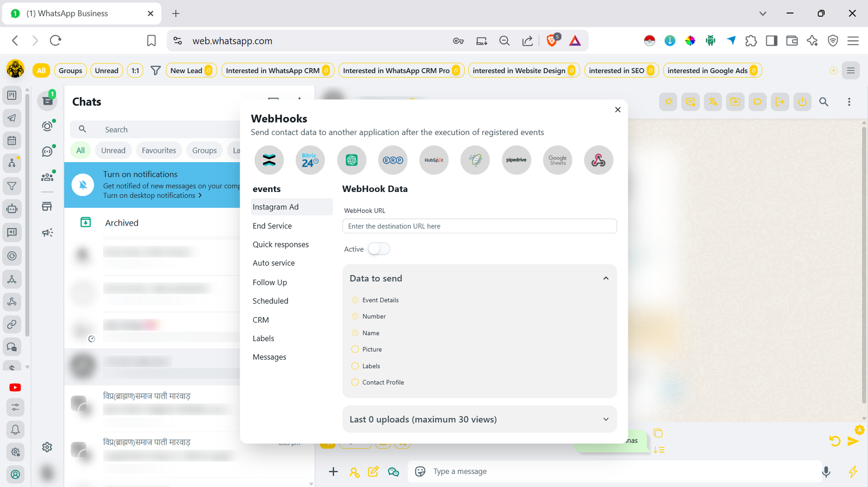Click the YouTube icon in left sidebar

click(15, 387)
